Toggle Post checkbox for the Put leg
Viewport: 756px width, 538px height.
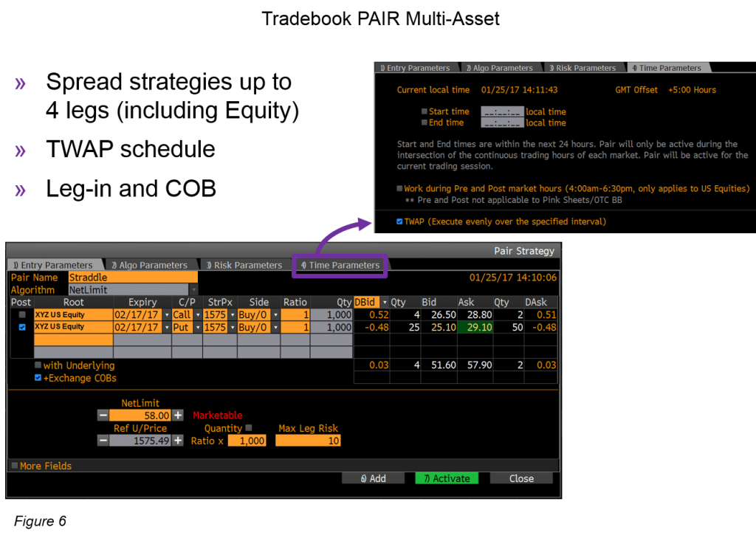pos(22,327)
